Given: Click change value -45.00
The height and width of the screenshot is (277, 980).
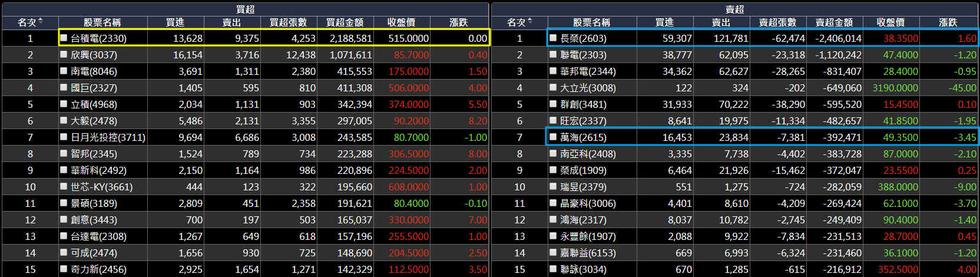Looking at the screenshot, I should coord(962,88).
